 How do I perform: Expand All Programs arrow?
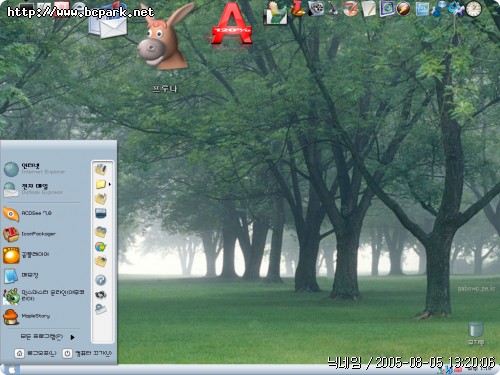tap(73, 337)
